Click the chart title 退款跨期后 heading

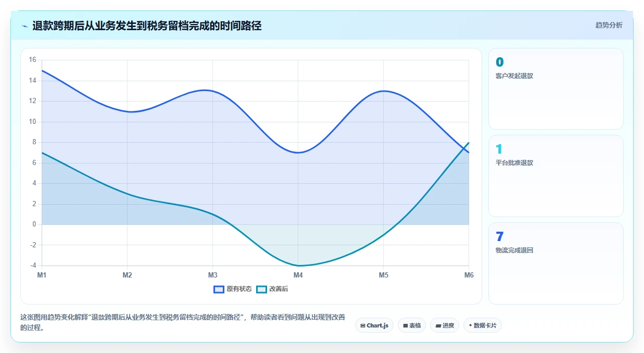(147, 26)
